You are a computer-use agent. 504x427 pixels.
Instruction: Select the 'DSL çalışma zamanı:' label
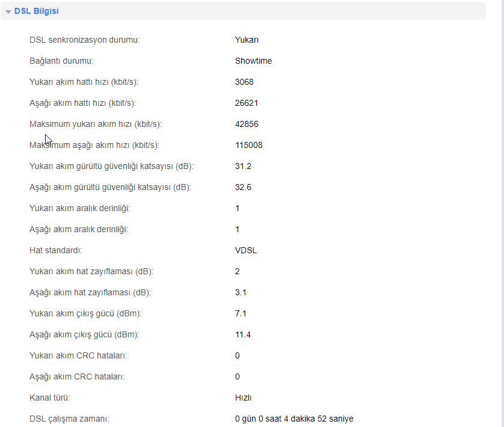pos(69,419)
